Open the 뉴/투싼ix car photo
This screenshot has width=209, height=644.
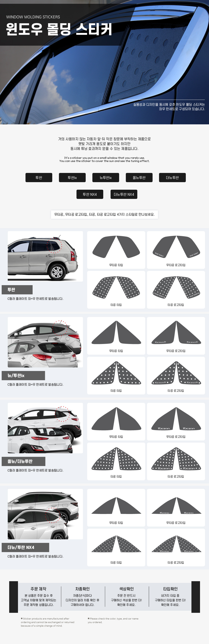pyautogui.click(x=45, y=342)
